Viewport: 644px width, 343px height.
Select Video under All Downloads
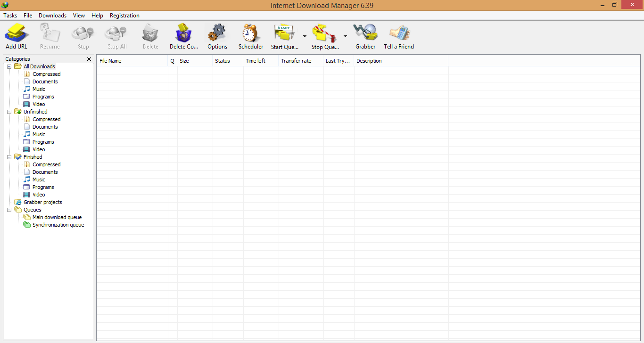39,104
